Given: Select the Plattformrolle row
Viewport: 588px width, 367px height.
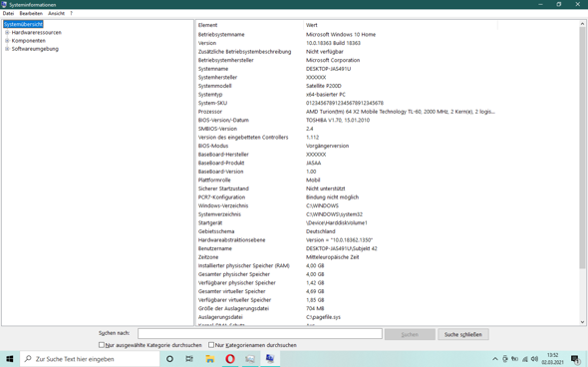Looking at the screenshot, I should 347,181.
